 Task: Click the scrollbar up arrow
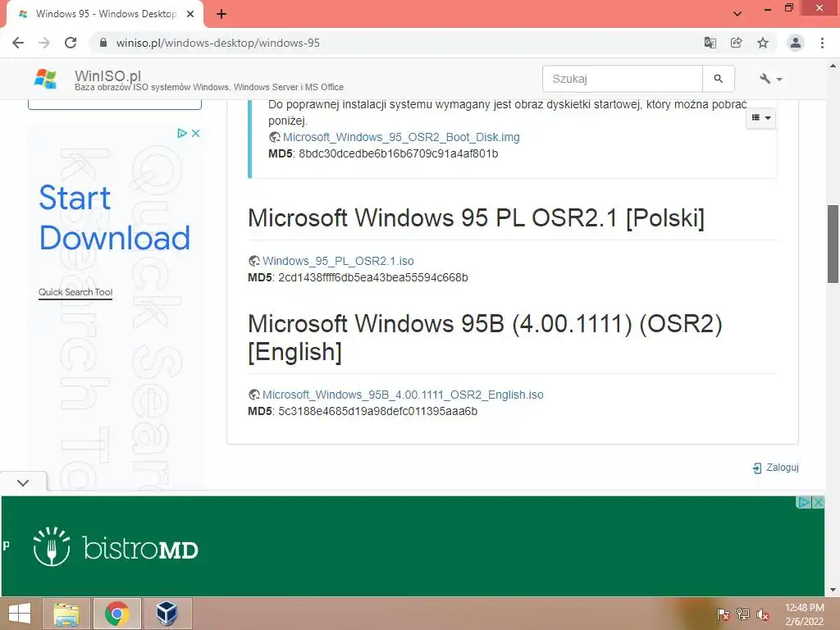(x=833, y=66)
